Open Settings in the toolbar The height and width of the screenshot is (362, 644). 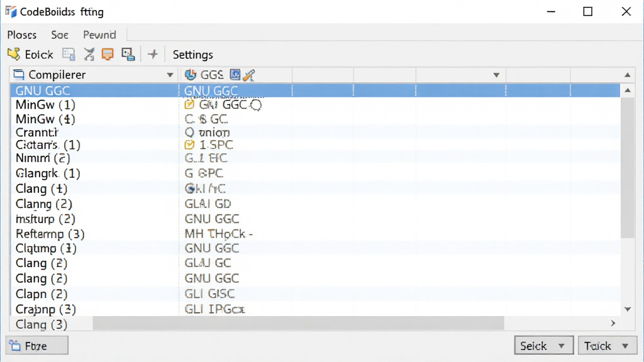coord(192,55)
